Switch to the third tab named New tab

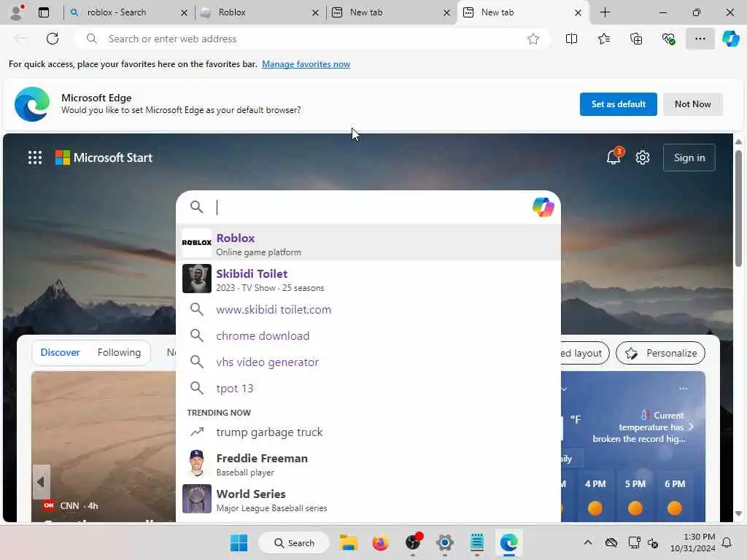(390, 12)
